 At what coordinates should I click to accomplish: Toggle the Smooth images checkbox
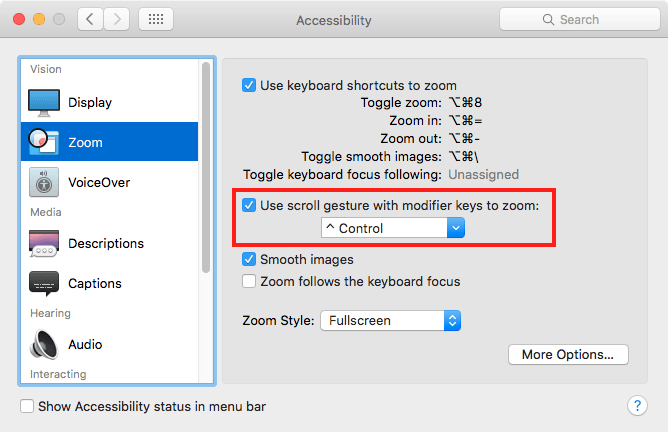tap(249, 260)
